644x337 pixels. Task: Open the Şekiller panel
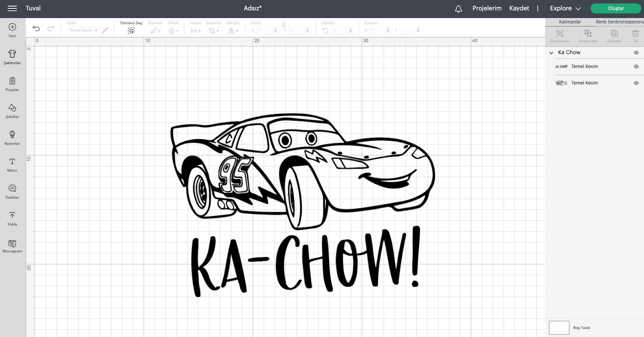pos(12,111)
